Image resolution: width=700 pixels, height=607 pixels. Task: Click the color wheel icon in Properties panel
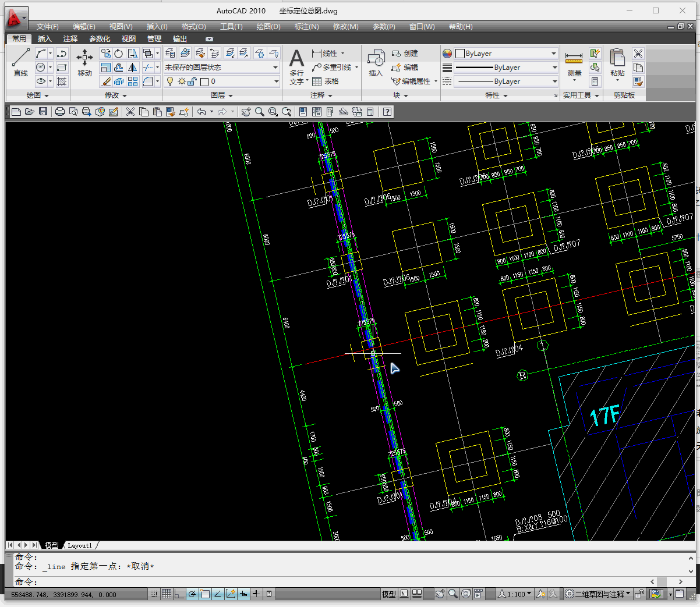click(447, 54)
